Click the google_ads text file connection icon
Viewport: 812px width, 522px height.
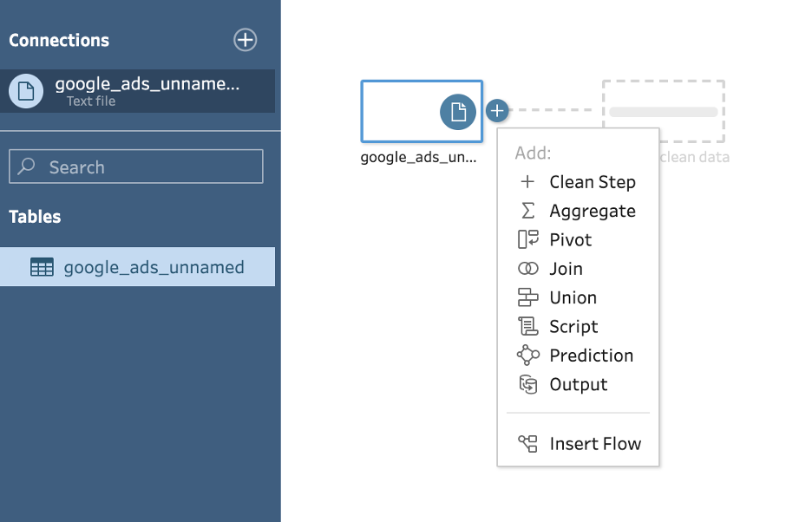[x=26, y=90]
